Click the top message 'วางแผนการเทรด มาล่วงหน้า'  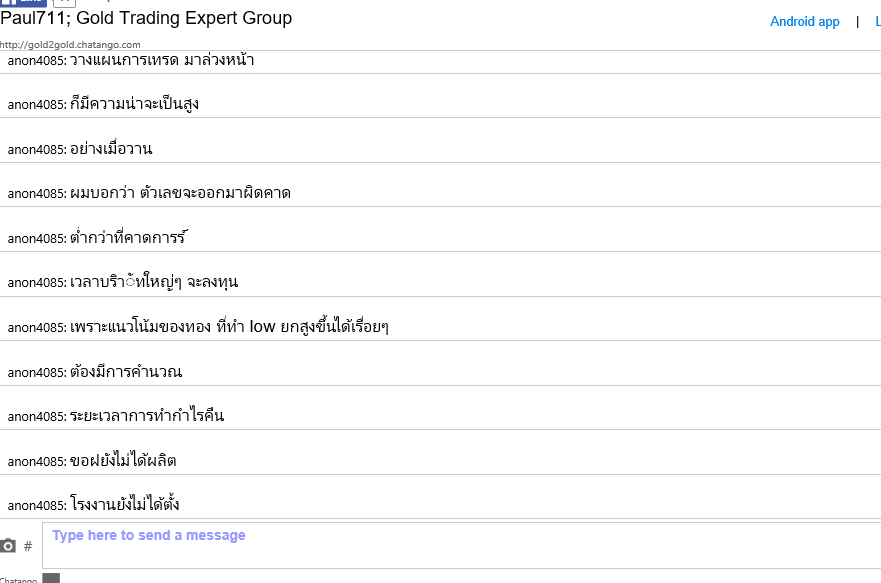pos(162,60)
